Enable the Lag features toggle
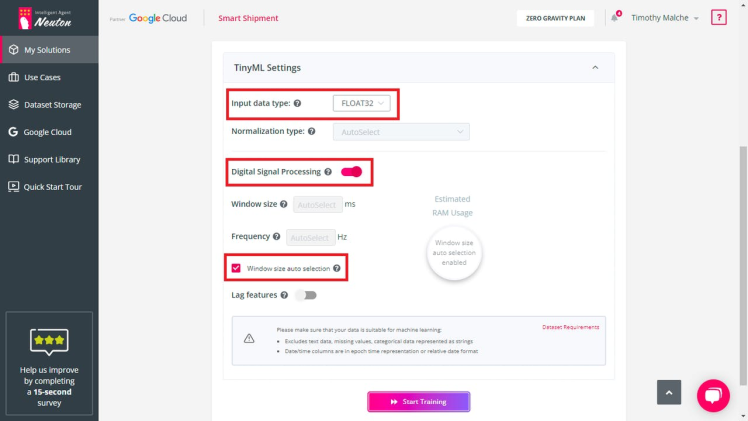 pyautogui.click(x=305, y=295)
